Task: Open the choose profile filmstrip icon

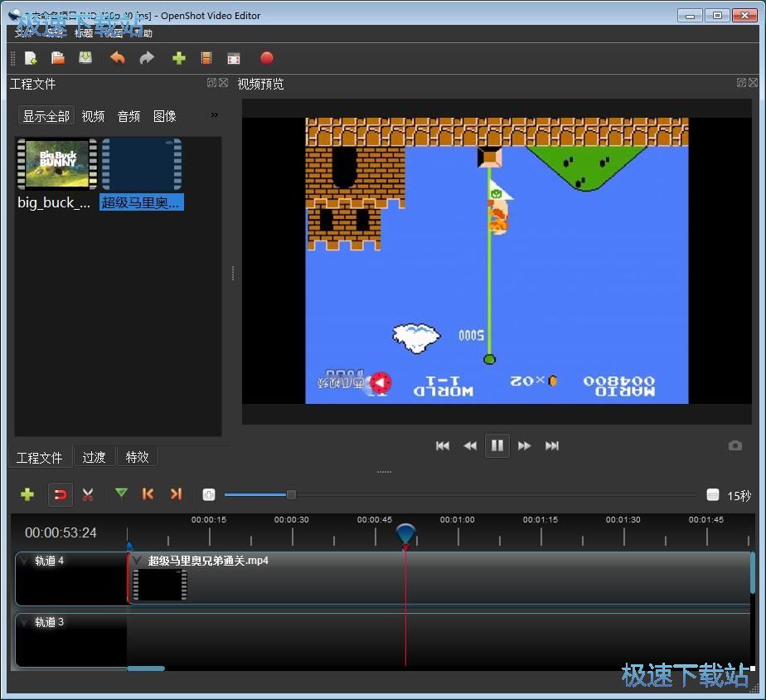Action: tap(206, 58)
